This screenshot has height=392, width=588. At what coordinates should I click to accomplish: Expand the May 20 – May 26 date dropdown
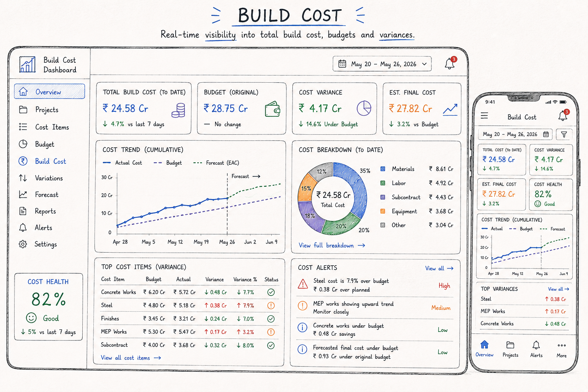[x=382, y=64]
